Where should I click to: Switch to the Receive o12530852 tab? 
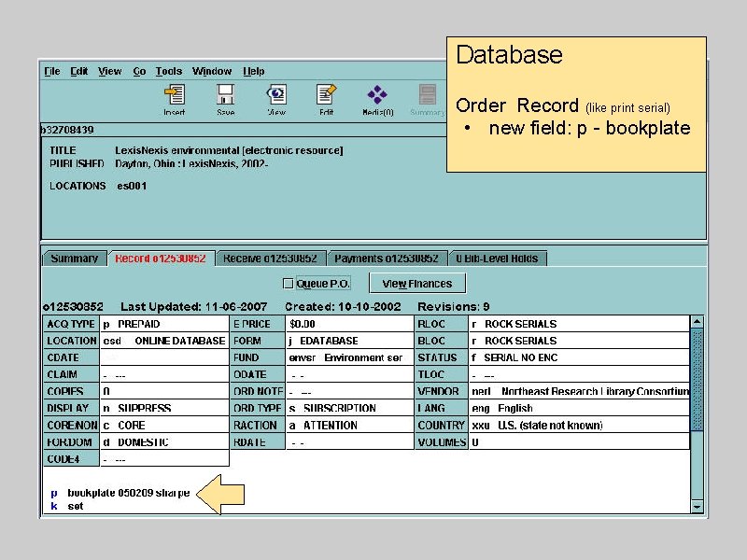pos(270,259)
